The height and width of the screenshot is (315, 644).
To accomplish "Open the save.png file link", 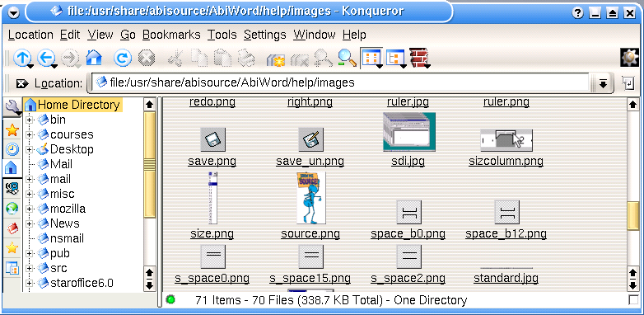I will (212, 161).
